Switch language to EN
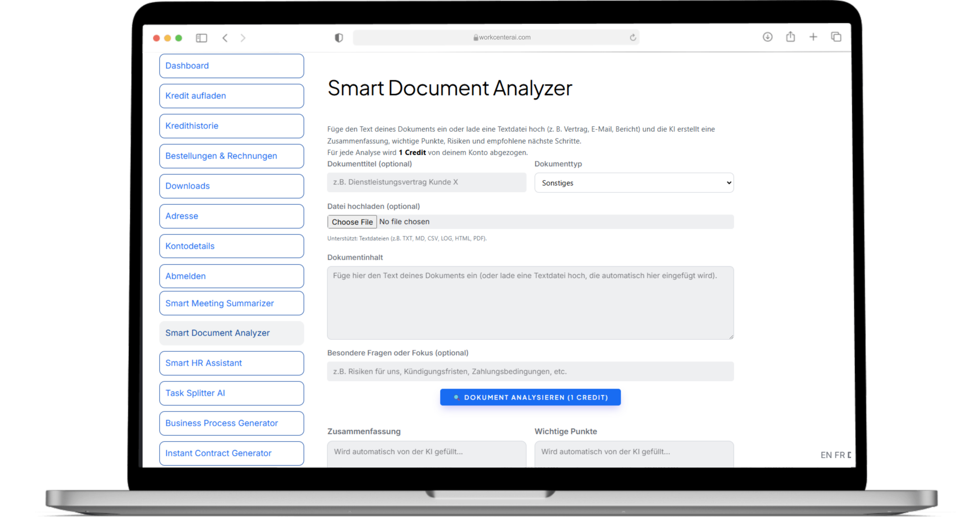The image size is (980, 524). click(826, 455)
